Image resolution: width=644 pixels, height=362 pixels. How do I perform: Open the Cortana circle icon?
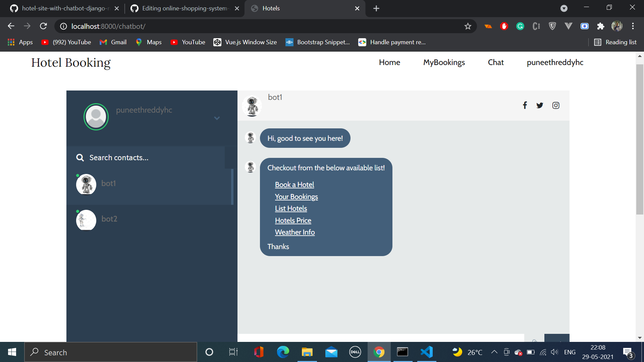click(x=209, y=352)
